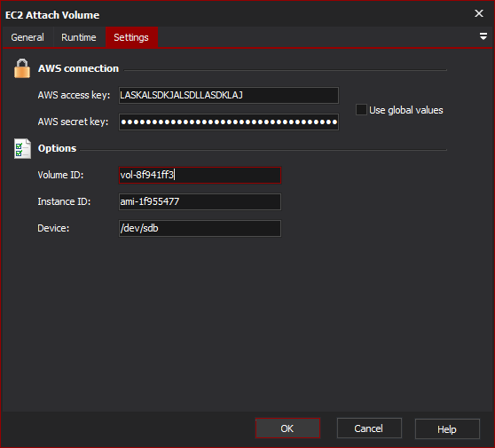Click the 'Use global values' label text

(x=406, y=110)
